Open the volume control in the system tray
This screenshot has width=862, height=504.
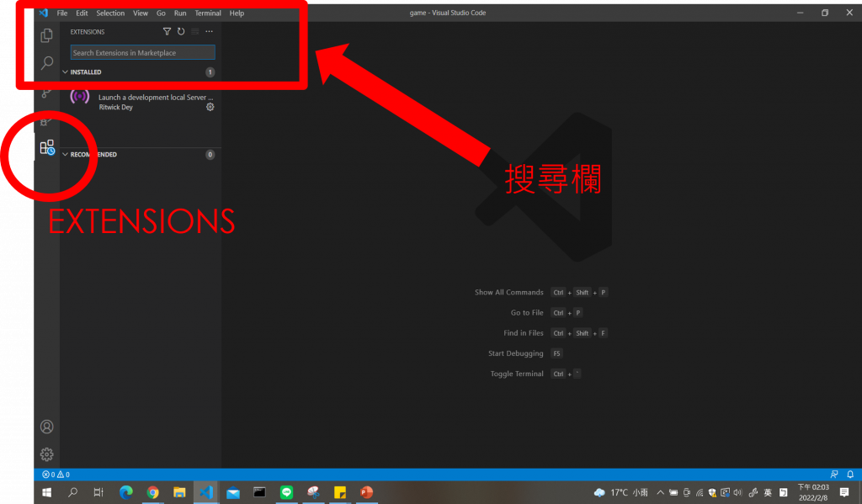(x=737, y=492)
